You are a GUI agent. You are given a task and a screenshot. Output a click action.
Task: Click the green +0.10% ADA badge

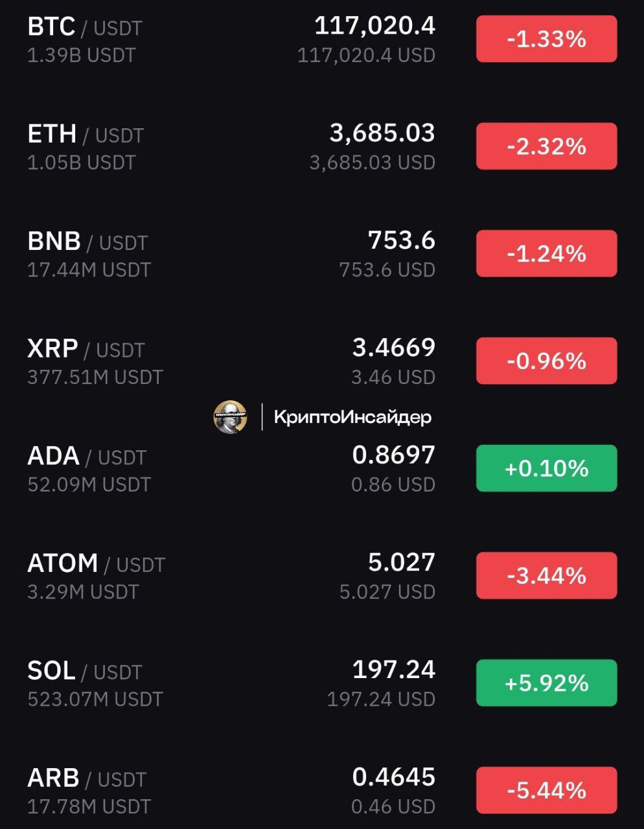pos(546,468)
